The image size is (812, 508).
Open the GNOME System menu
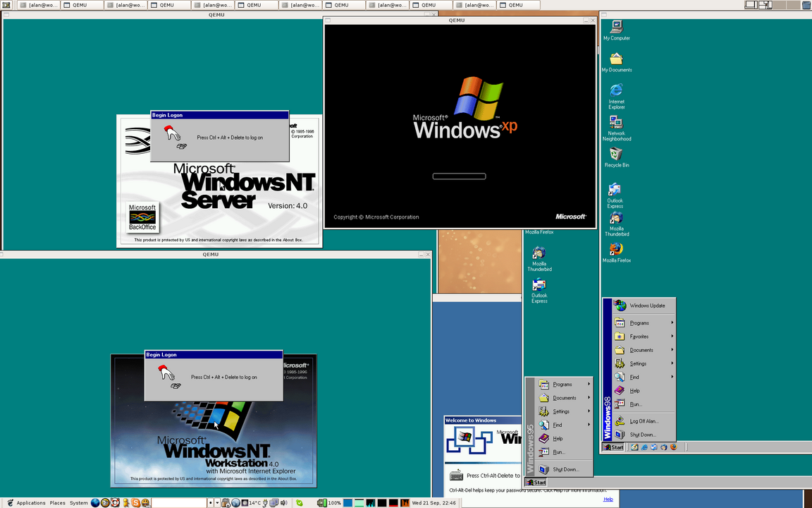click(x=79, y=503)
